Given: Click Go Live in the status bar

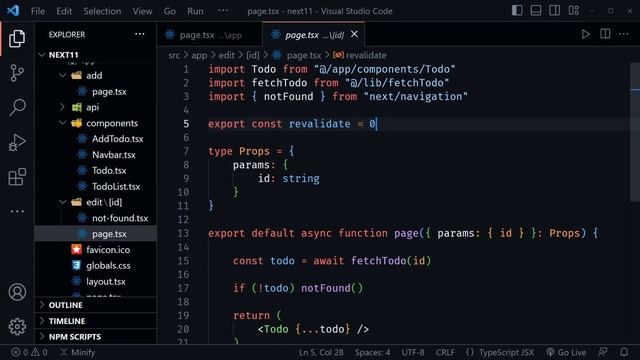Looking at the screenshot, I should click(566, 352).
